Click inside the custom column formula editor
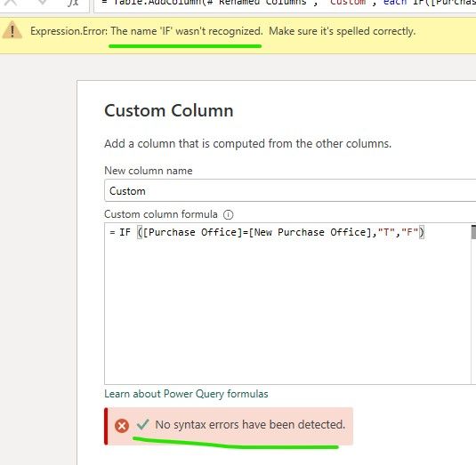The height and width of the screenshot is (465, 476). click(287, 303)
